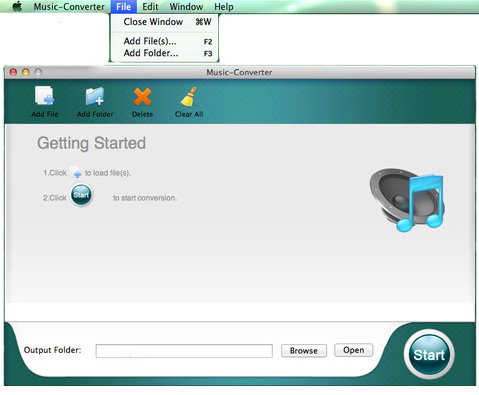Close the open File menu
Viewport: 479px width, 395px height.
tap(123, 7)
